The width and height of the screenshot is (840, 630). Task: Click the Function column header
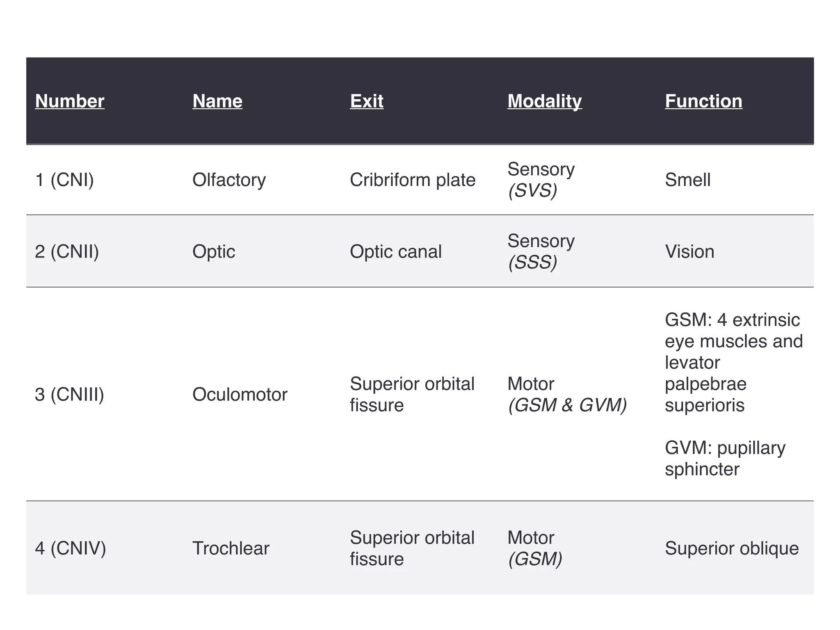tap(703, 101)
